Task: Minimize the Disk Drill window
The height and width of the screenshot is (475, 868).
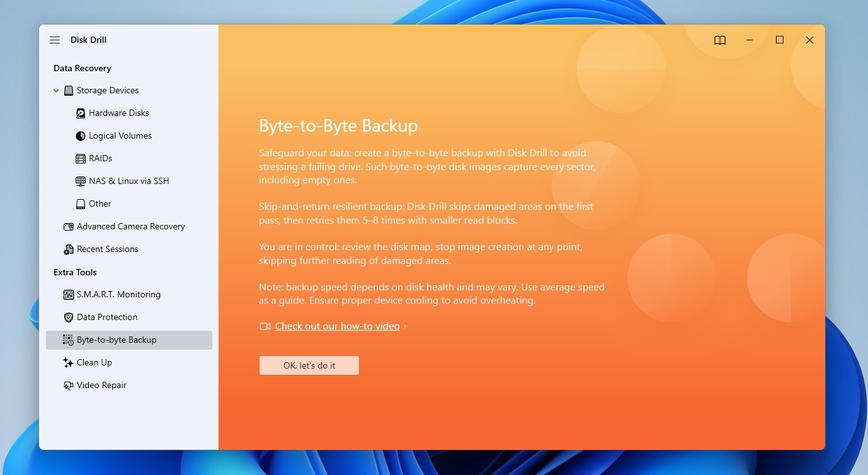Action: [x=750, y=40]
